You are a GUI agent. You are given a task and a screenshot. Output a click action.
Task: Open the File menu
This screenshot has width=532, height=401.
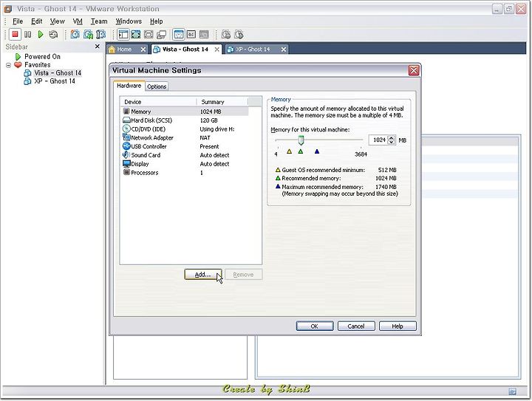tap(18, 21)
